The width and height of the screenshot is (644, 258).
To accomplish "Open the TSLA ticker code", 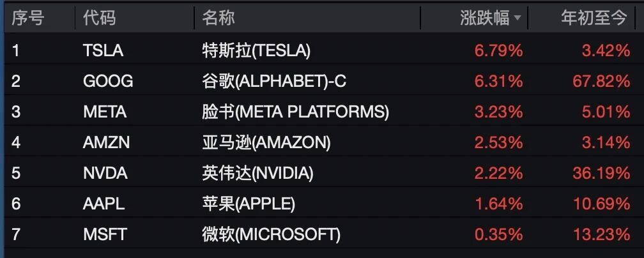I will (103, 50).
